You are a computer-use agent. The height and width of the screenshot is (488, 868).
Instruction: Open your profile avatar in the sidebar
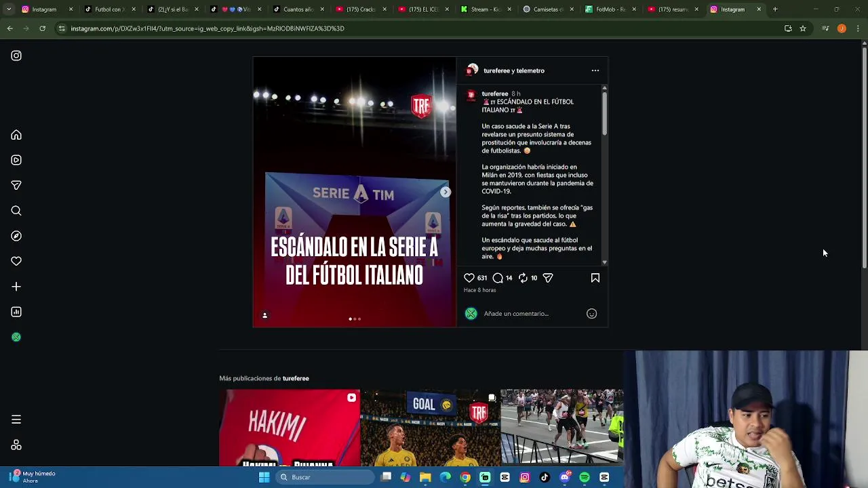(16, 337)
